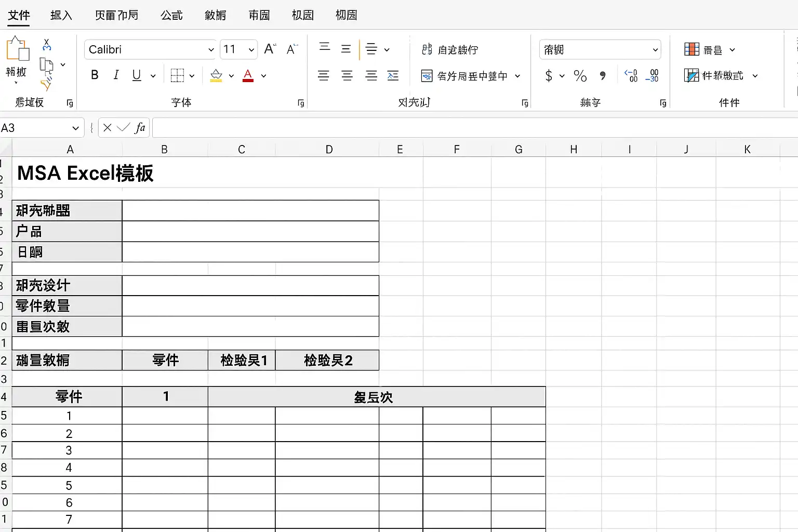This screenshot has height=532, width=798.
Task: Click the currency format icon
Action: click(x=550, y=76)
